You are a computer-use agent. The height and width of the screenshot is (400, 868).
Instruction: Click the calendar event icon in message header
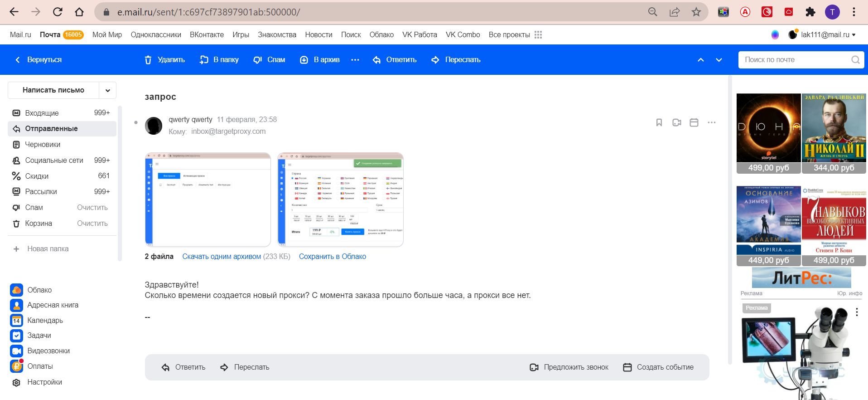pos(694,122)
